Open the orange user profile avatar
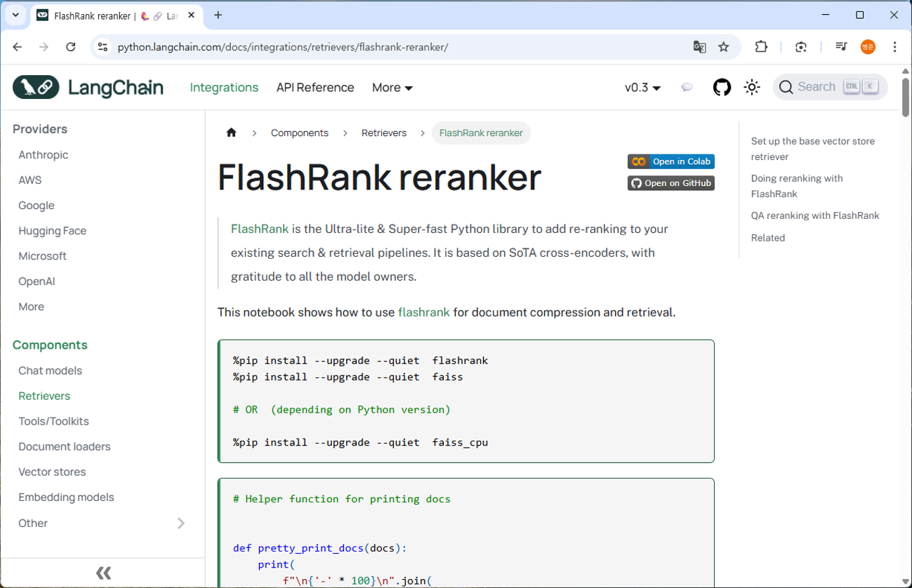This screenshot has width=912, height=588. [x=868, y=47]
